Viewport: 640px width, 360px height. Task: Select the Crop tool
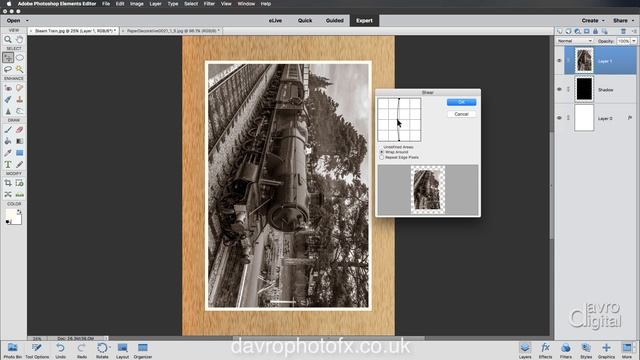(8, 183)
